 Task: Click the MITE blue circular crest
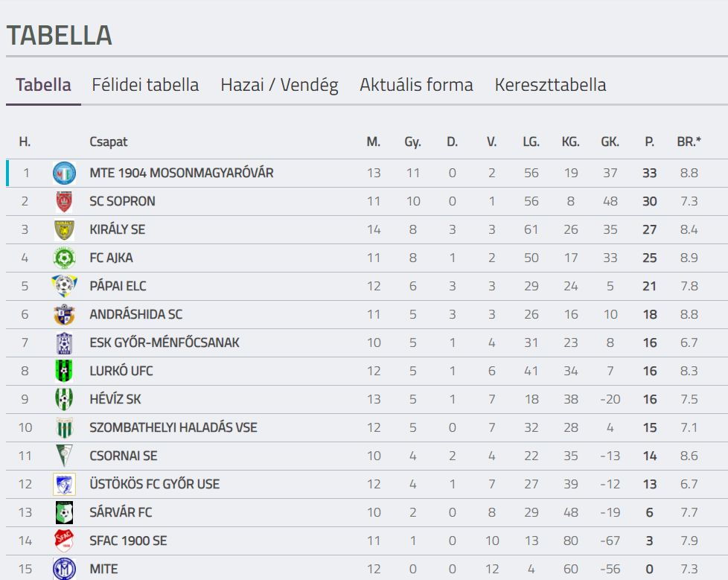pyautogui.click(x=64, y=568)
